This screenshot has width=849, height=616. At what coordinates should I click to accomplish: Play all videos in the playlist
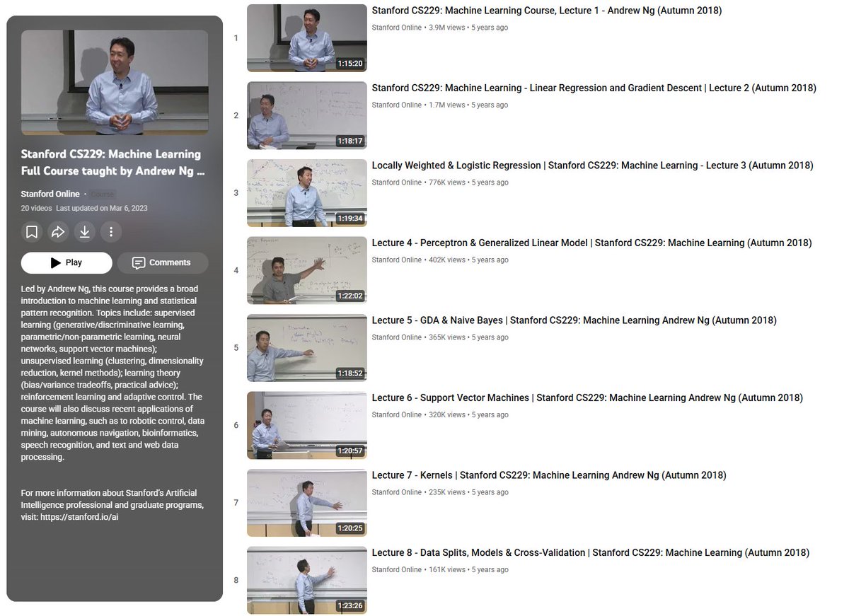point(67,262)
